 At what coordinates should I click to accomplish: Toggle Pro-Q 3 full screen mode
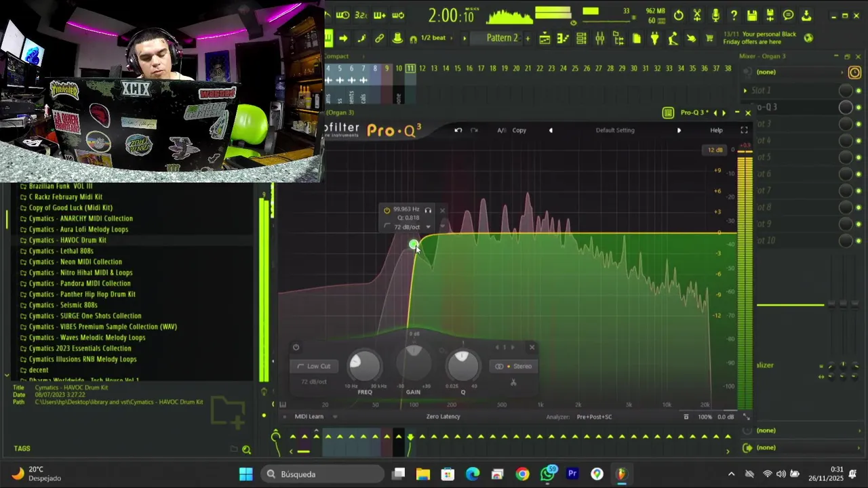pos(744,130)
